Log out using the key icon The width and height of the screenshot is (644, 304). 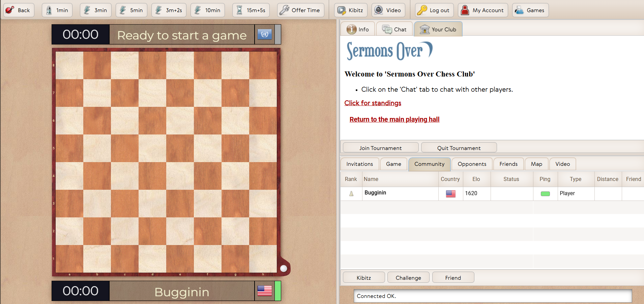coord(434,10)
